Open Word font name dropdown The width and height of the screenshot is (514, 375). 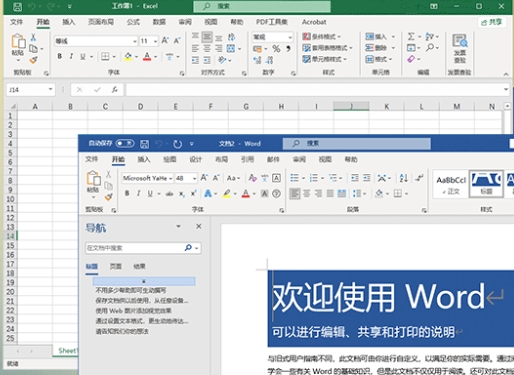tap(170, 178)
